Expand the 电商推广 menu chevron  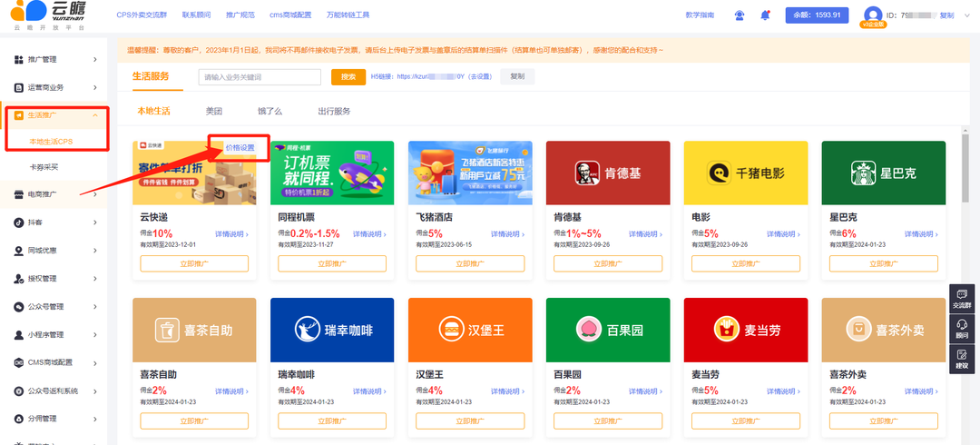pos(95,194)
